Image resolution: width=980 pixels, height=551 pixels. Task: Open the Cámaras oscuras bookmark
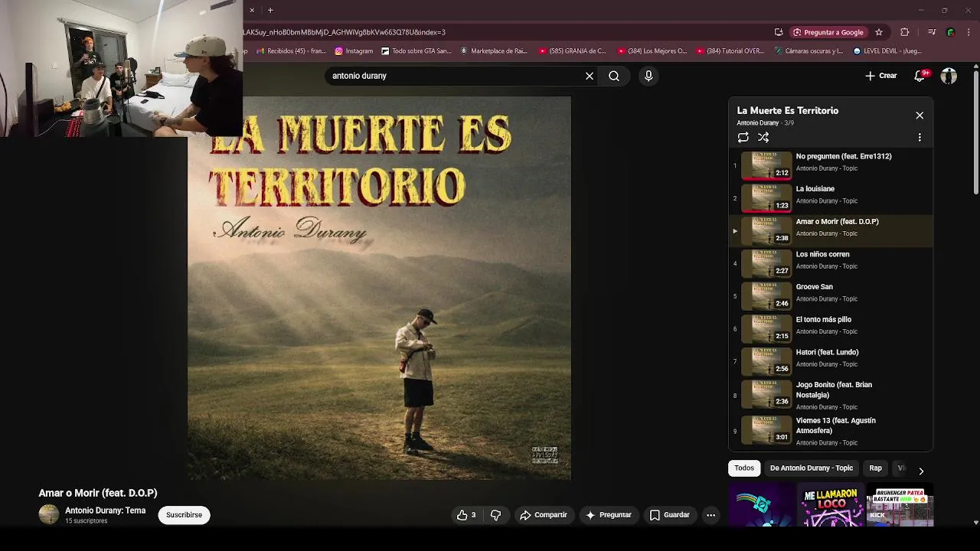(x=808, y=51)
